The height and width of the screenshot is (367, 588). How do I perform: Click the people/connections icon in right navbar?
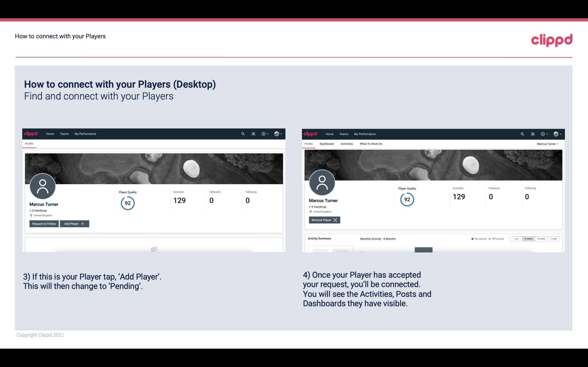coord(533,133)
